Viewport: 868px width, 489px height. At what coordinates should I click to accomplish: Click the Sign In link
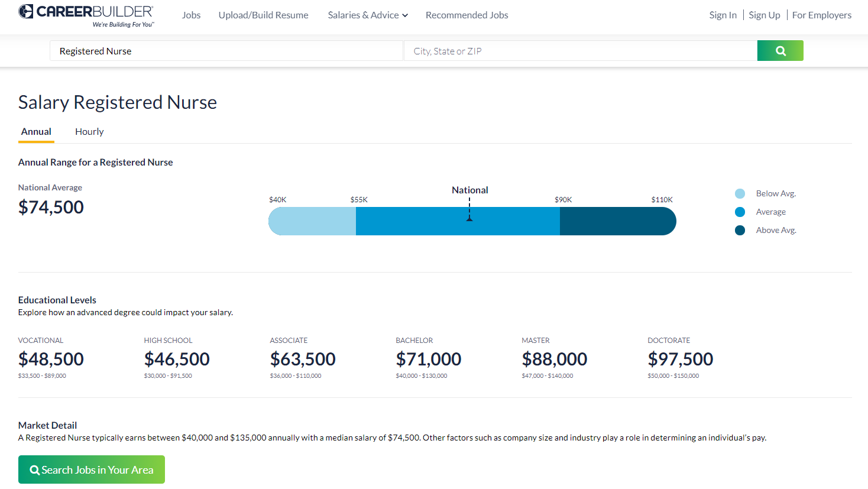click(x=723, y=15)
